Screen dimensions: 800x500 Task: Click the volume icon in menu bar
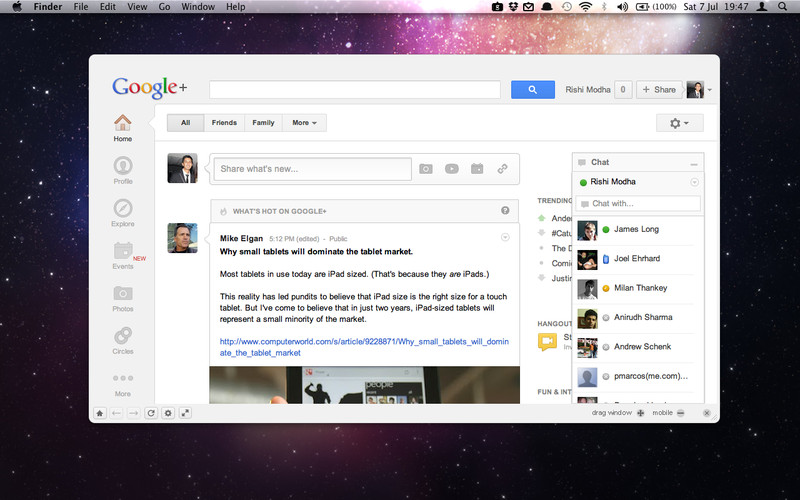tap(622, 7)
